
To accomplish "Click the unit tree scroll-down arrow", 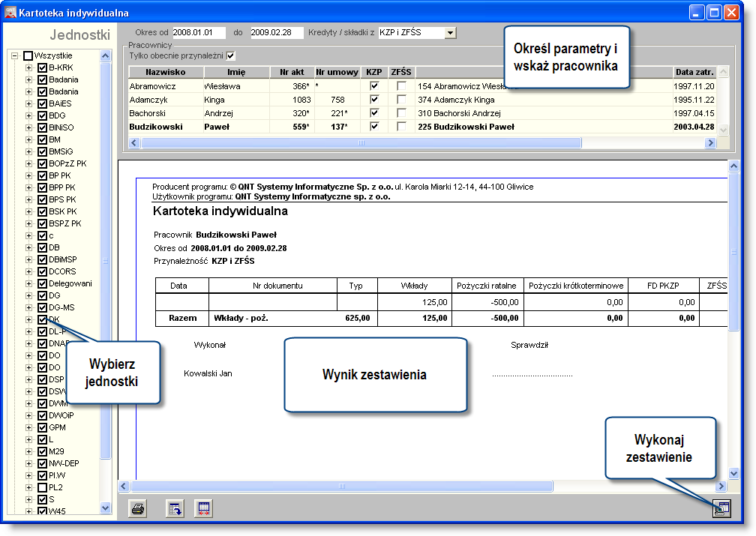I will 106,508.
